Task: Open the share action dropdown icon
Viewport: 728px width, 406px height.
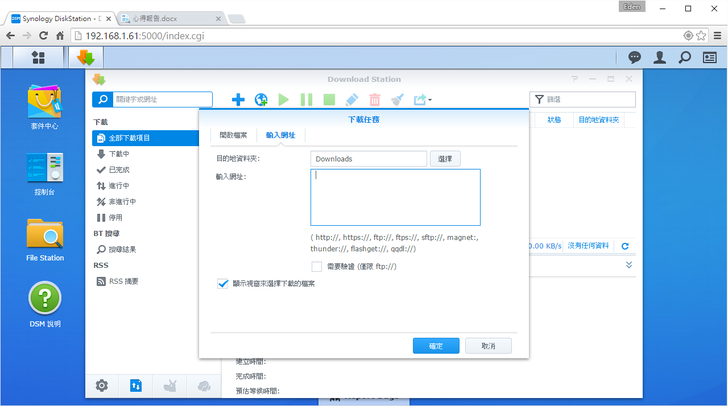Action: [x=422, y=99]
